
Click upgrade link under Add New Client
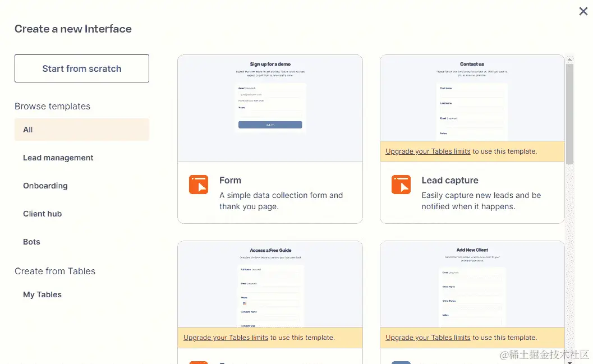tap(427, 338)
